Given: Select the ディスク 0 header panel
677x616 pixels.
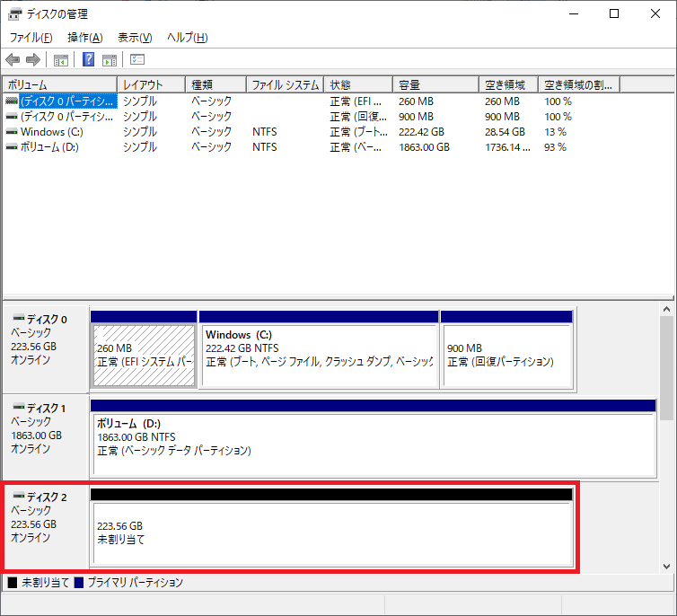Looking at the screenshot, I should coord(46,349).
